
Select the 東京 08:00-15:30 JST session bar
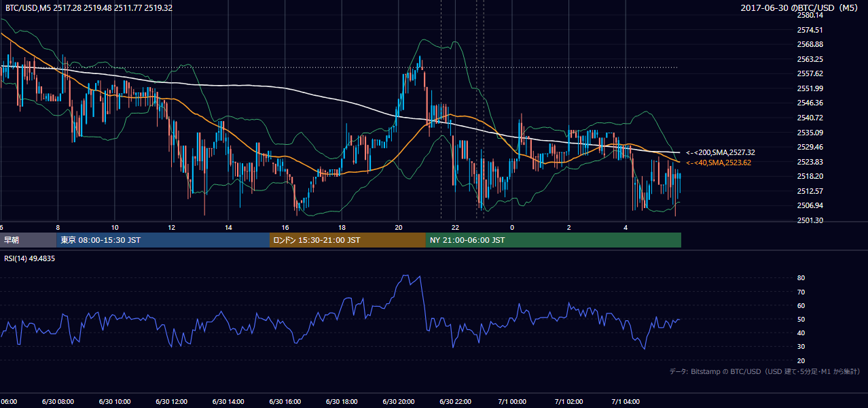coord(163,240)
